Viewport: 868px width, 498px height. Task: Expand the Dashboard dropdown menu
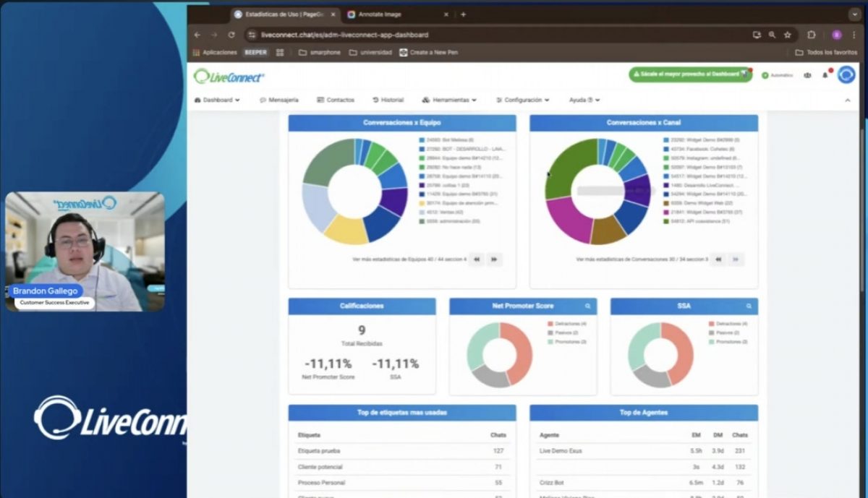tap(217, 100)
